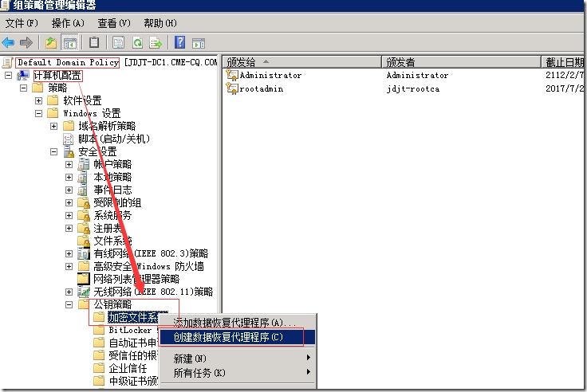This screenshot has height=392, width=587.
Task: Select the Default Domain Policy root node
Action: tap(68, 62)
